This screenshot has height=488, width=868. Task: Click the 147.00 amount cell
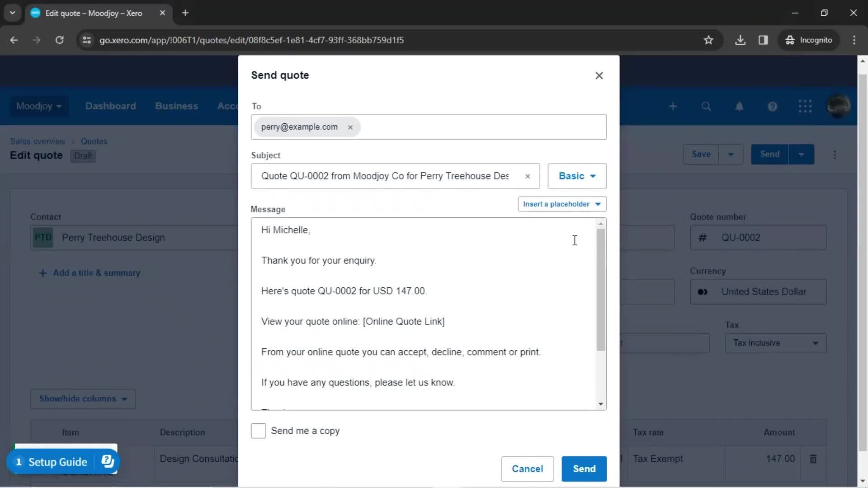[763, 459]
